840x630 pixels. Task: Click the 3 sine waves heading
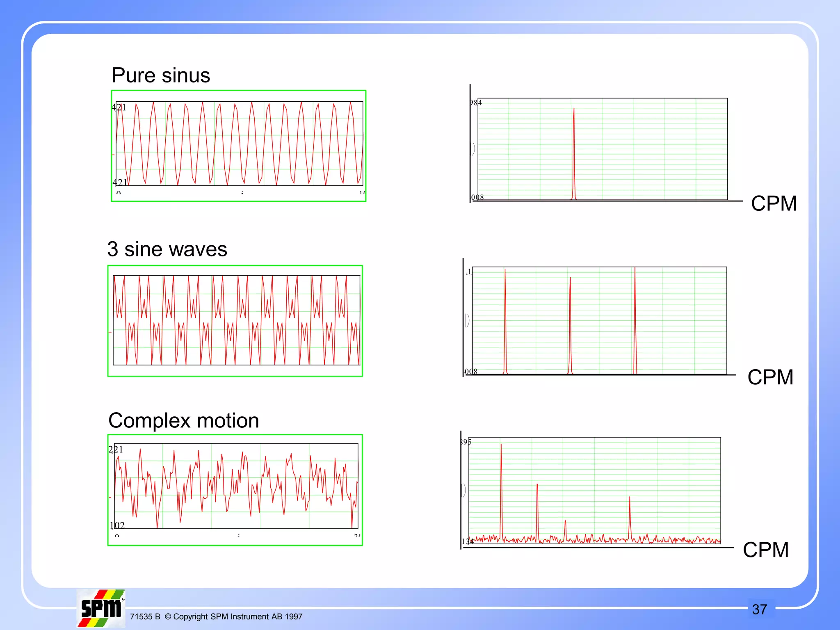pos(167,249)
